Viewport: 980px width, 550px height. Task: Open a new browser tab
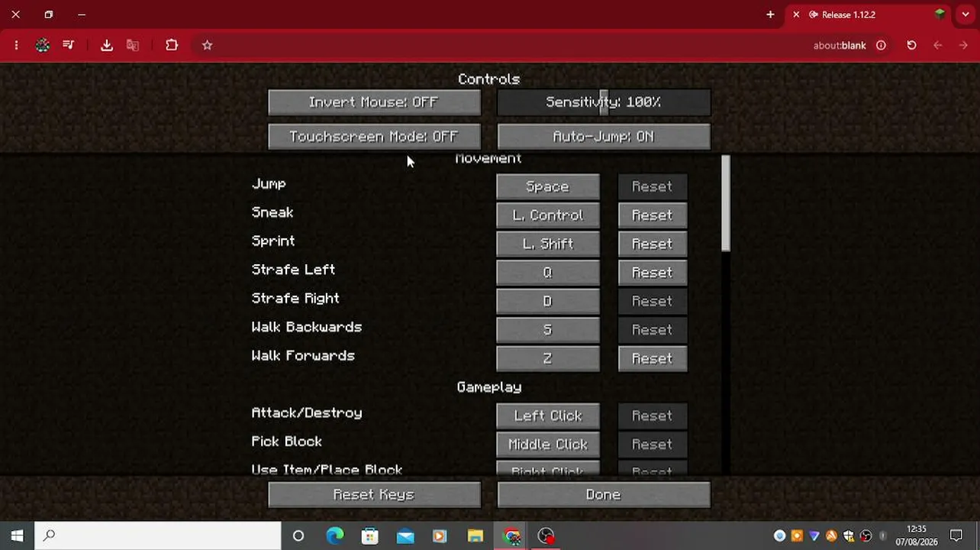click(770, 15)
